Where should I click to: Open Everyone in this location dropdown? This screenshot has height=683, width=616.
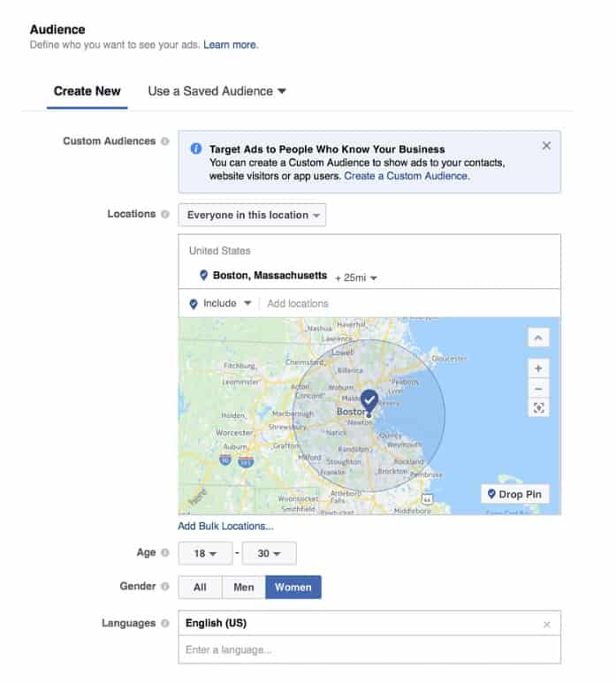pyautogui.click(x=252, y=215)
